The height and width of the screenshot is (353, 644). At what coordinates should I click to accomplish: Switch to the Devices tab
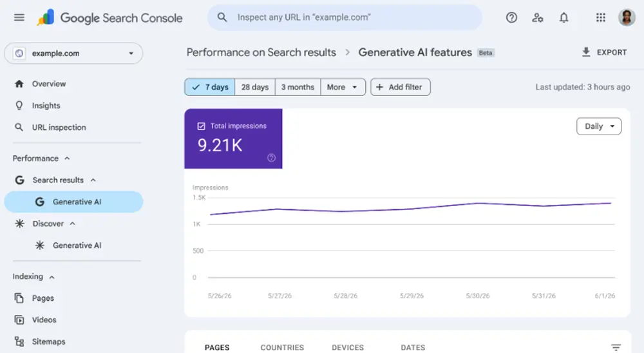348,347
